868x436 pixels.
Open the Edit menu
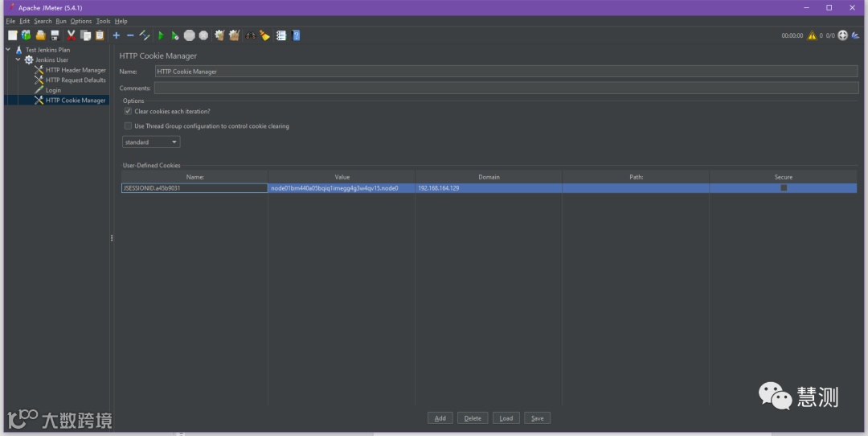pyautogui.click(x=25, y=21)
